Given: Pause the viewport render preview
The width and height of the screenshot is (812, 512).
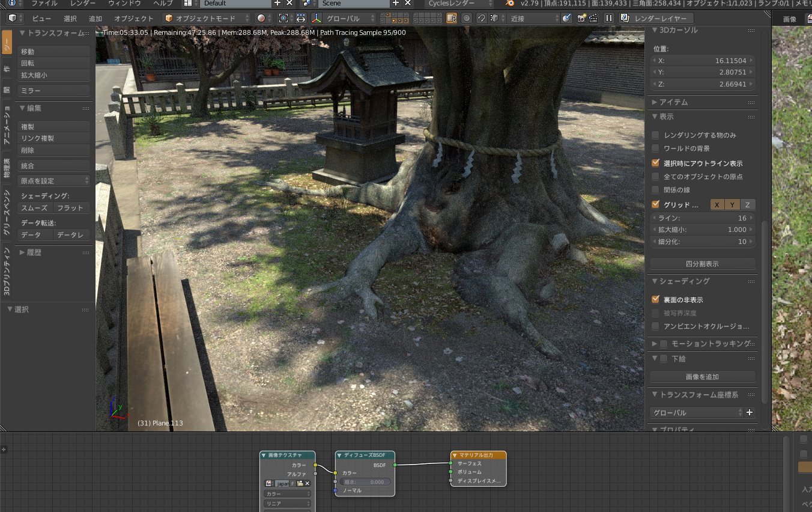Looking at the screenshot, I should 609,19.
